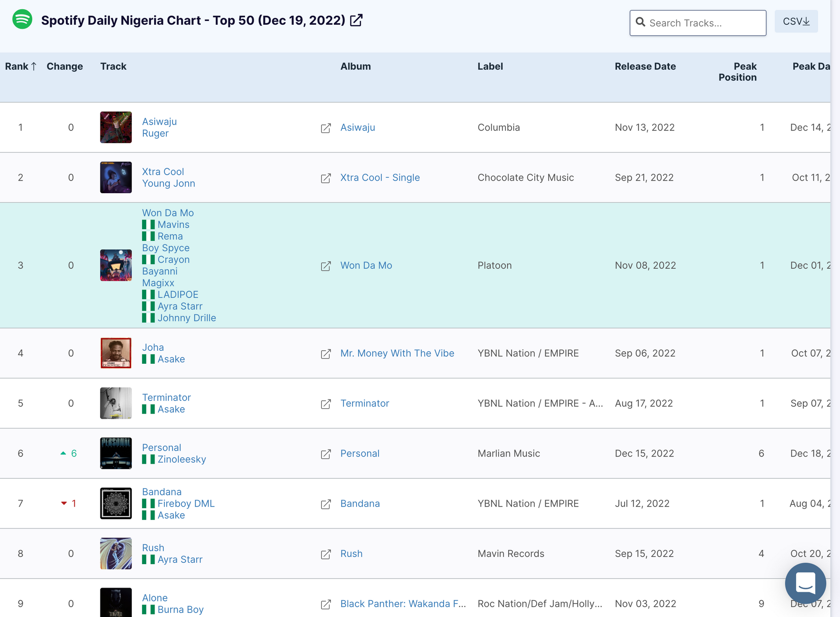Open artist Young Jonn link

[x=168, y=183]
